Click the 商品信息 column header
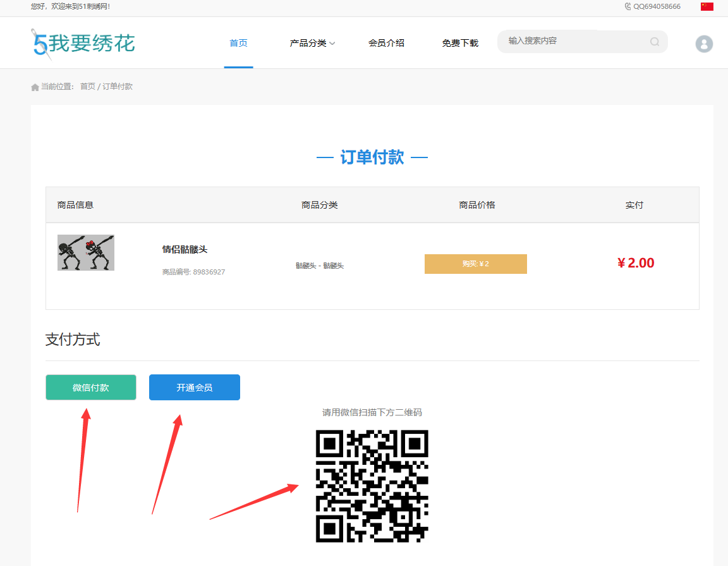The width and height of the screenshot is (728, 566). point(75,205)
